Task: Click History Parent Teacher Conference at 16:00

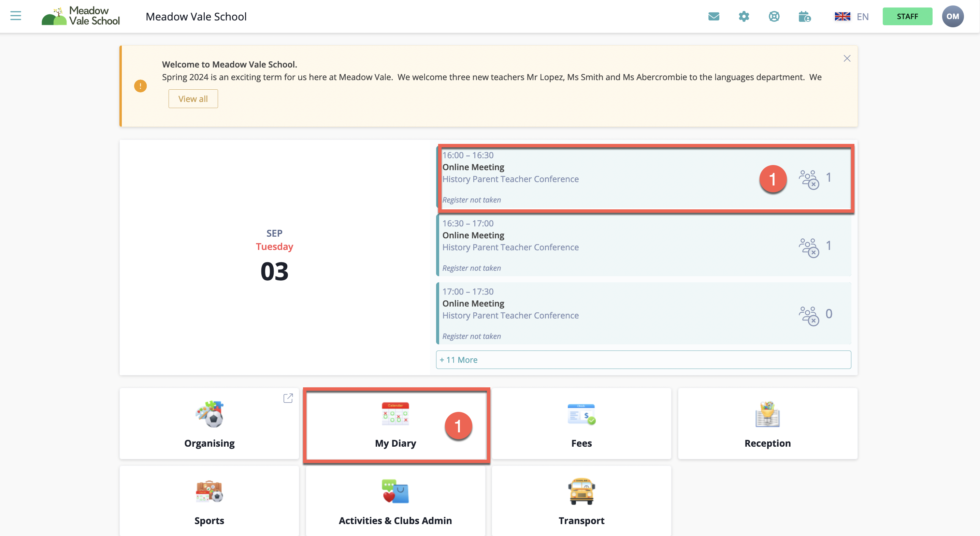Action: [510, 179]
